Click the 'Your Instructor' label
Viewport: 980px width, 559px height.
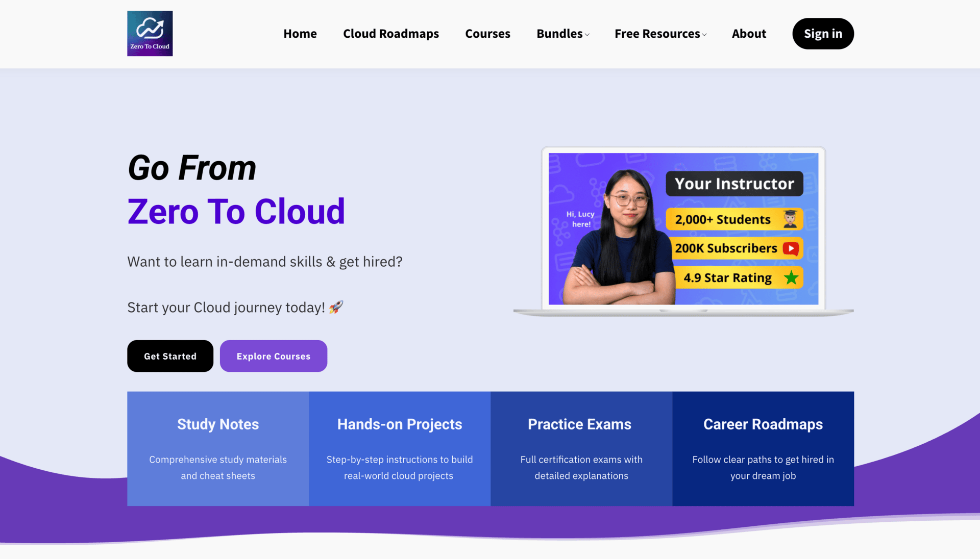734,184
